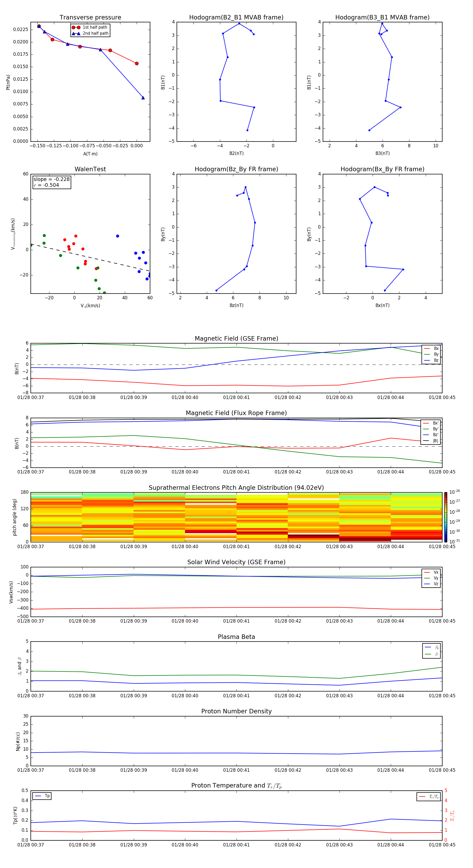Click the dashed fit line in WalenTest

(x=90, y=258)
